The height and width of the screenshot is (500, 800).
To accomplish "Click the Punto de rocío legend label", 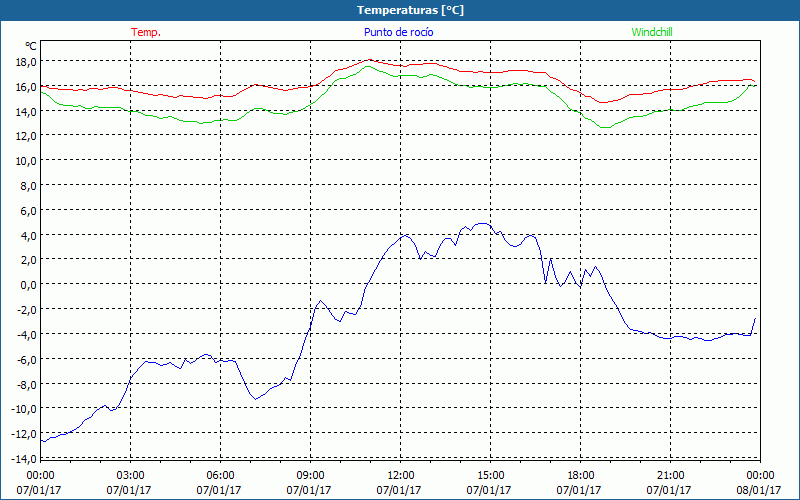I will coord(398,32).
